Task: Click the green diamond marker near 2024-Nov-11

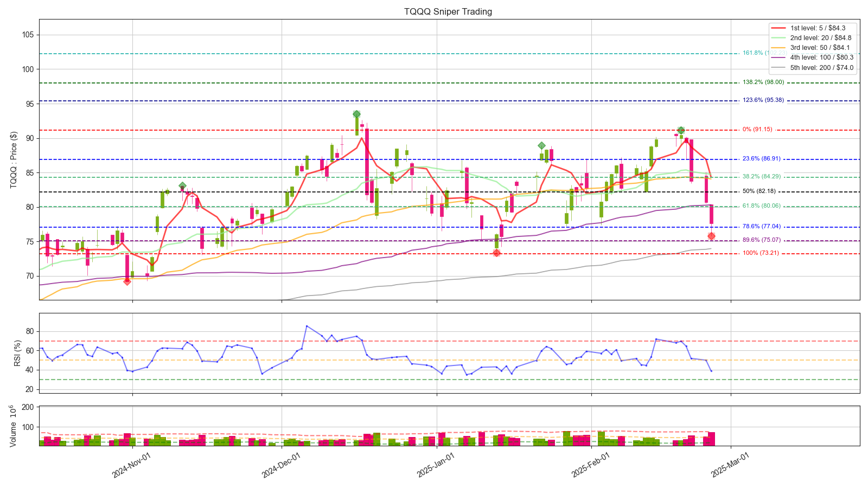Action: coord(182,186)
